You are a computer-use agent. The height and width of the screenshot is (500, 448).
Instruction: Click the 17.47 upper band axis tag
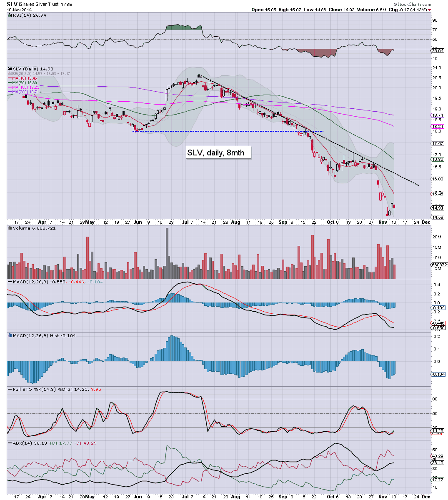coord(438,143)
